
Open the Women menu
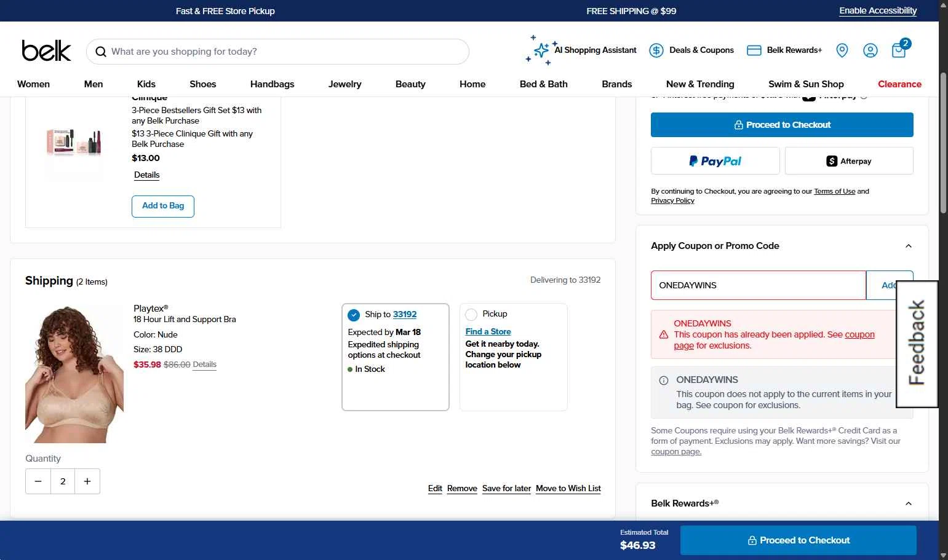[x=34, y=84]
